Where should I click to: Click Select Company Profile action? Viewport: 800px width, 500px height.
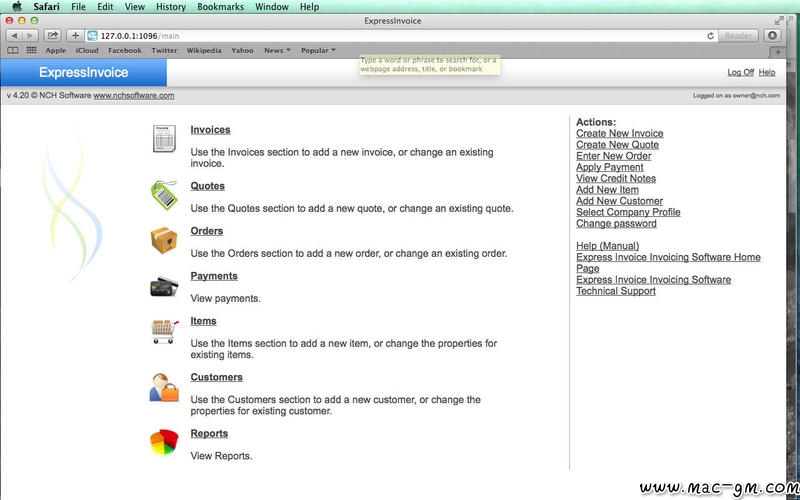628,212
